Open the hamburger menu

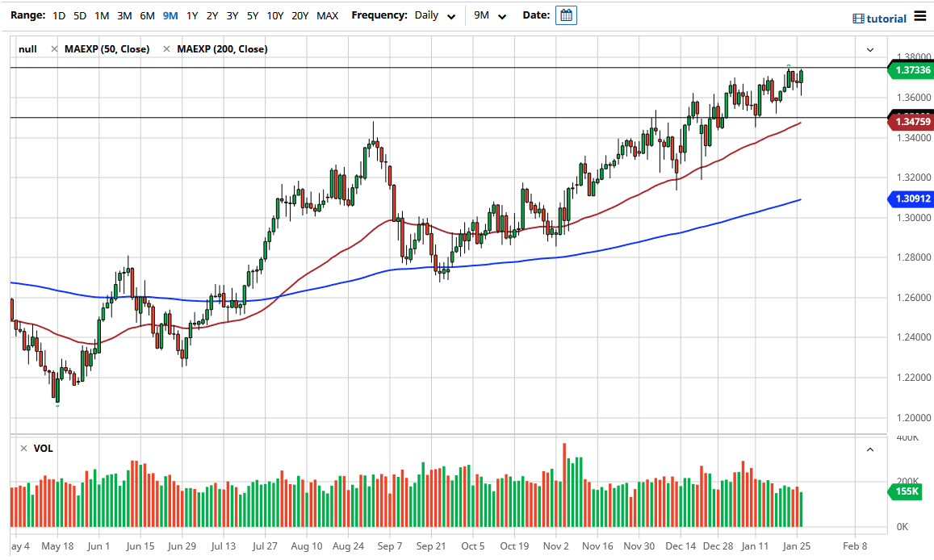(x=920, y=17)
